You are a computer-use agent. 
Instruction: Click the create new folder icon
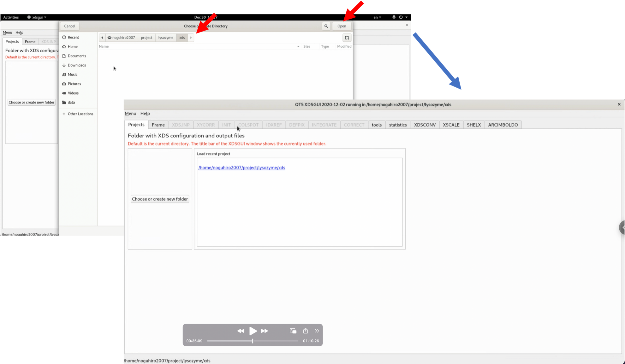(x=347, y=38)
